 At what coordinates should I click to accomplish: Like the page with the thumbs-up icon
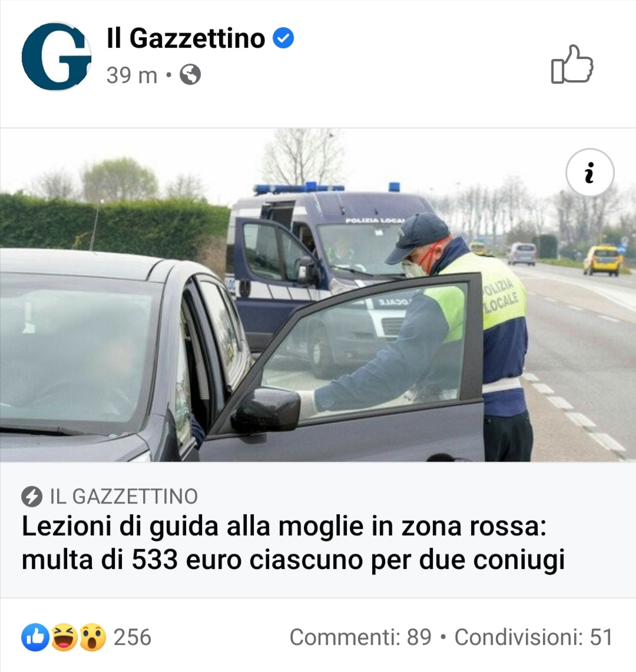click(x=572, y=64)
